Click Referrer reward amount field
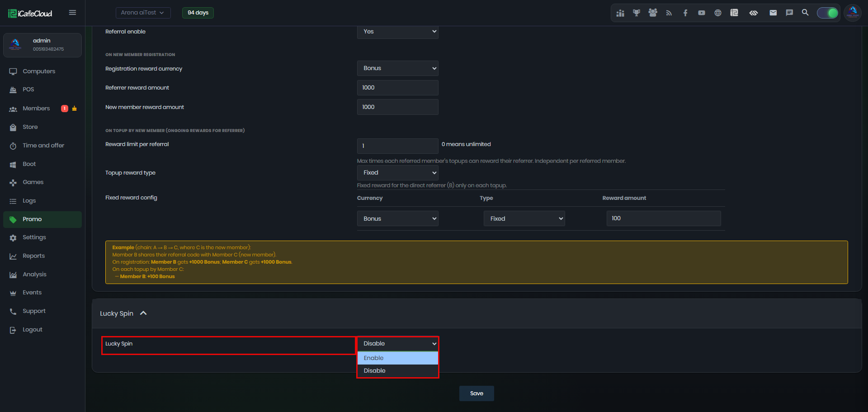This screenshot has height=412, width=868. [x=398, y=88]
